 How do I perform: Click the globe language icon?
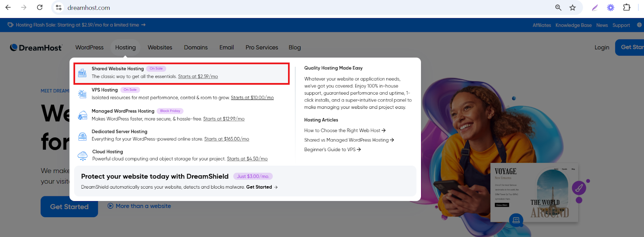[x=639, y=25]
